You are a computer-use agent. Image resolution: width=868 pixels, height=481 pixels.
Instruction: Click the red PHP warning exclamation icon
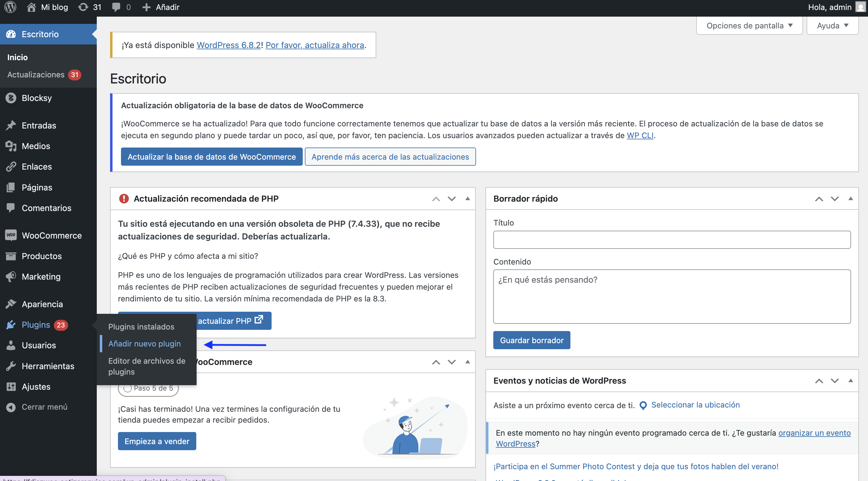coord(124,198)
